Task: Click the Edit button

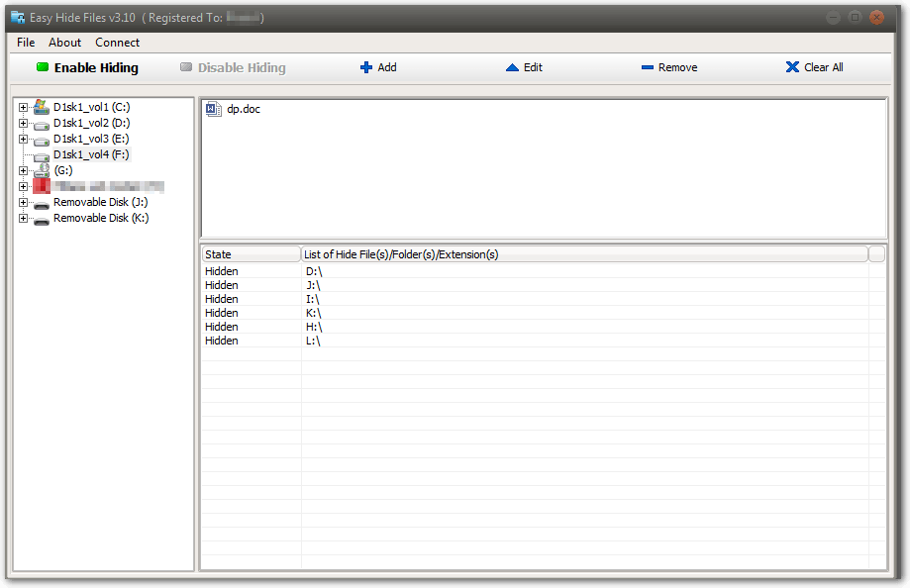Action: coord(523,66)
